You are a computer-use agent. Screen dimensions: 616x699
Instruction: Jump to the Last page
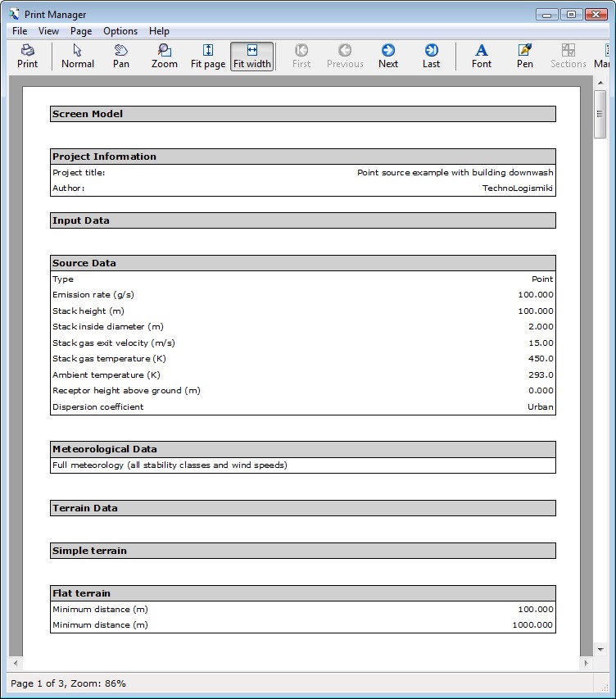tap(432, 56)
